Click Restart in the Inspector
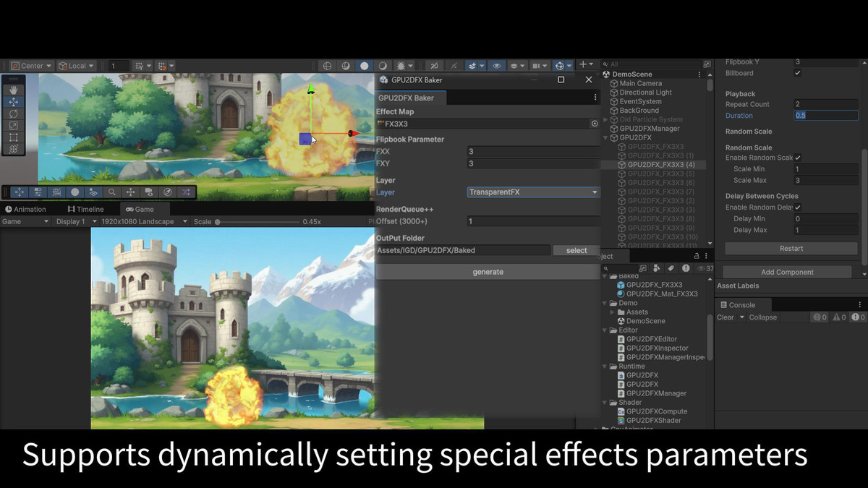The height and width of the screenshot is (488, 868). (790, 249)
